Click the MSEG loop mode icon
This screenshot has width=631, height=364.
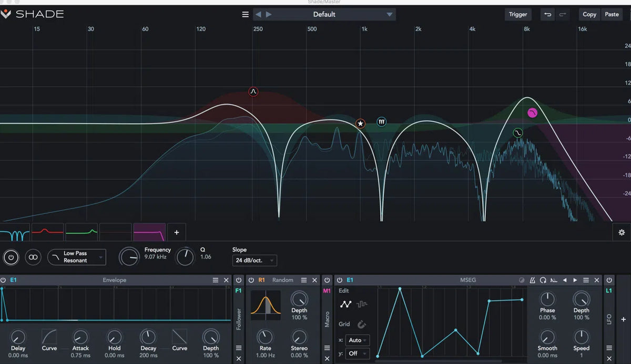[x=543, y=280]
